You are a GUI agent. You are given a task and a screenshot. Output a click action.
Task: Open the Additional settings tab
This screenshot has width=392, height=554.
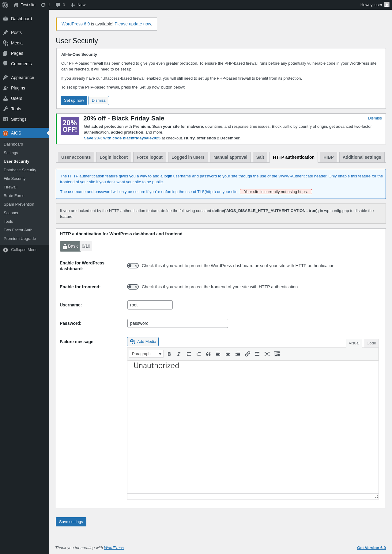(x=362, y=157)
